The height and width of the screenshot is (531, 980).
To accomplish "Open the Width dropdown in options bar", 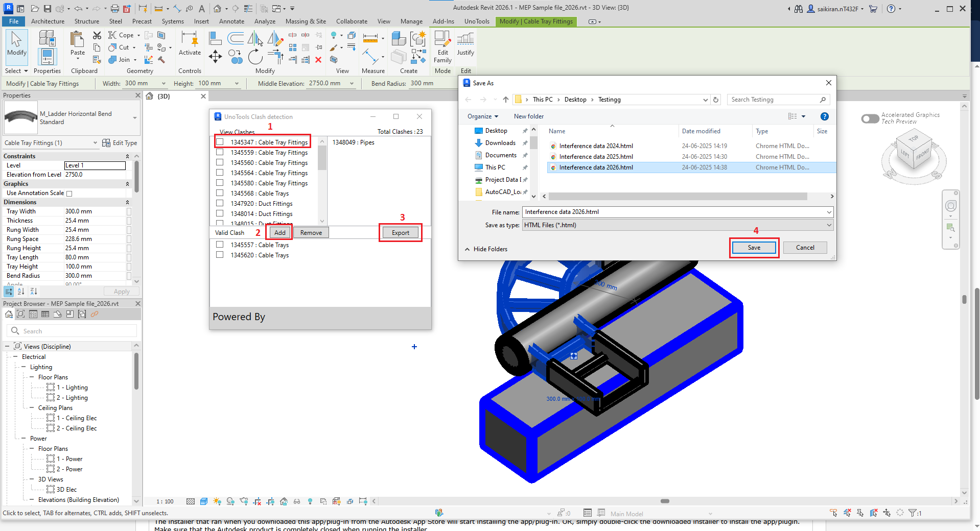I will (x=164, y=84).
